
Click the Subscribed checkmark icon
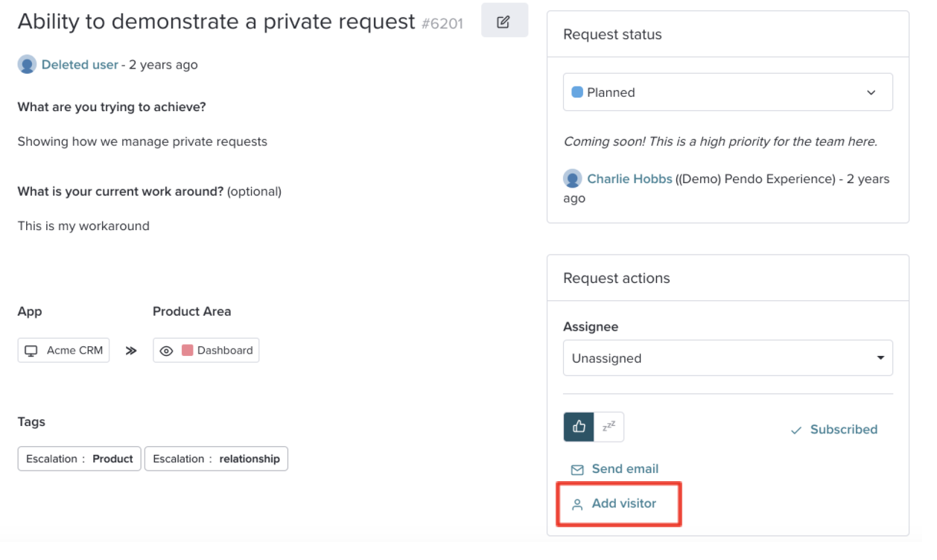pyautogui.click(x=796, y=430)
